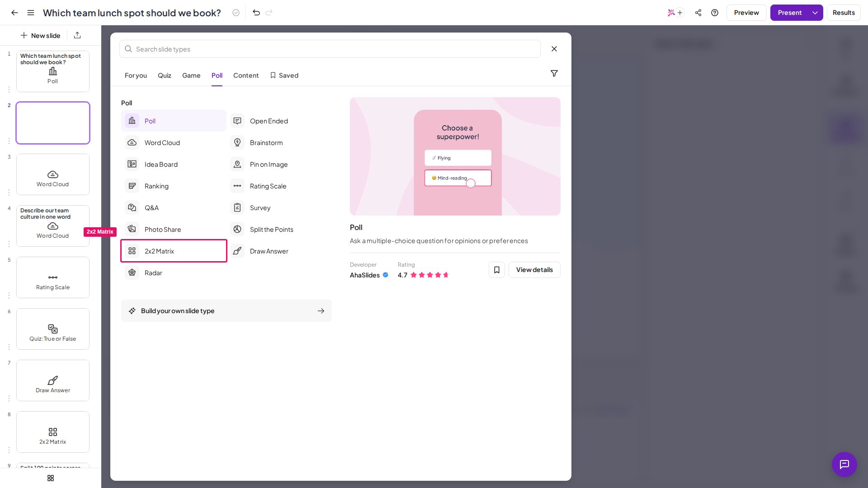
Task: Choose the Rating Scale slide type
Action: pos(279,186)
